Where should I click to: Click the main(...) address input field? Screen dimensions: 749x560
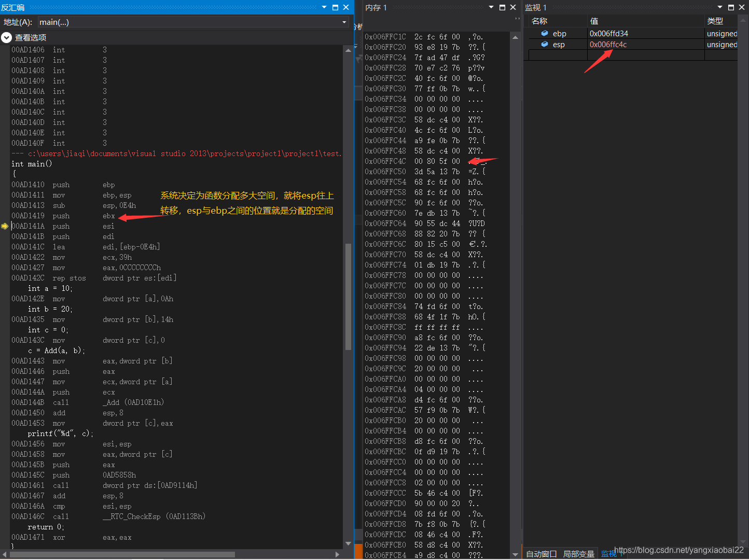click(189, 22)
